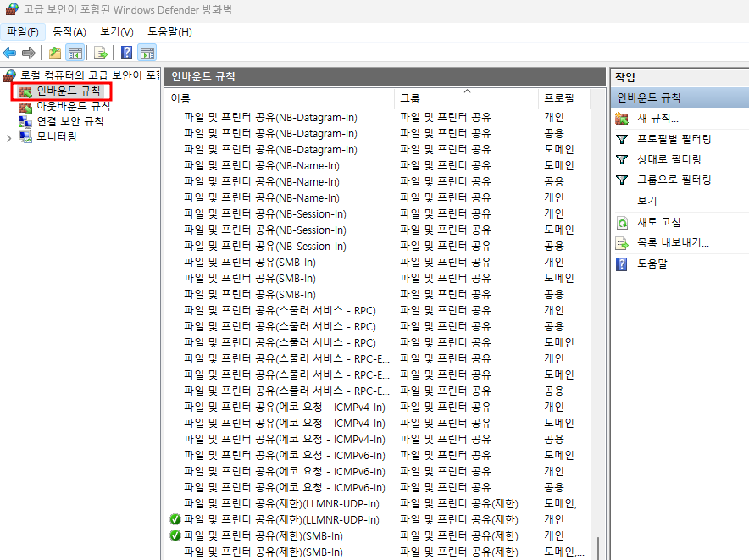Sort by the 이름 column header
Screen dimensions: 749x560
pyautogui.click(x=280, y=98)
